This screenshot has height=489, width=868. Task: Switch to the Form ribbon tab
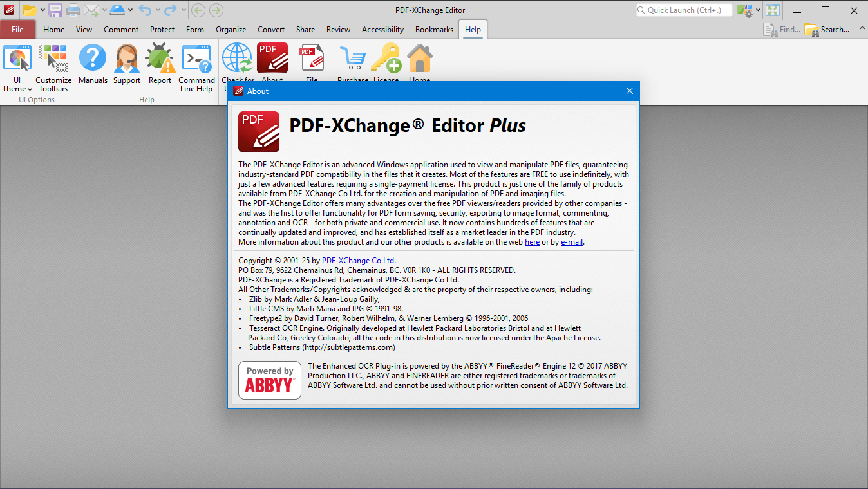click(195, 30)
